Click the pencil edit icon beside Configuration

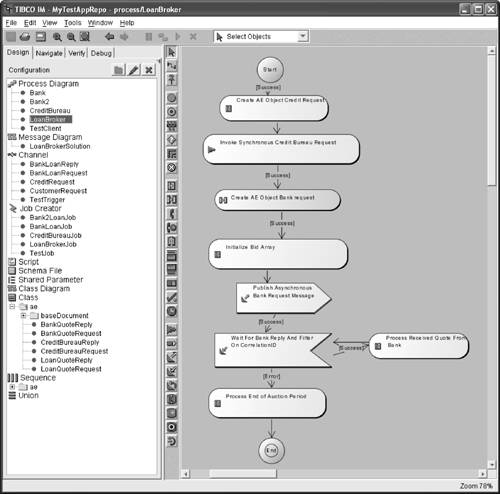pyautogui.click(x=134, y=70)
